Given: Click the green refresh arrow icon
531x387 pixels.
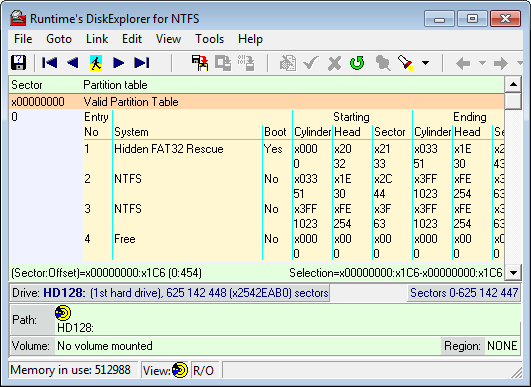Looking at the screenshot, I should (357, 63).
